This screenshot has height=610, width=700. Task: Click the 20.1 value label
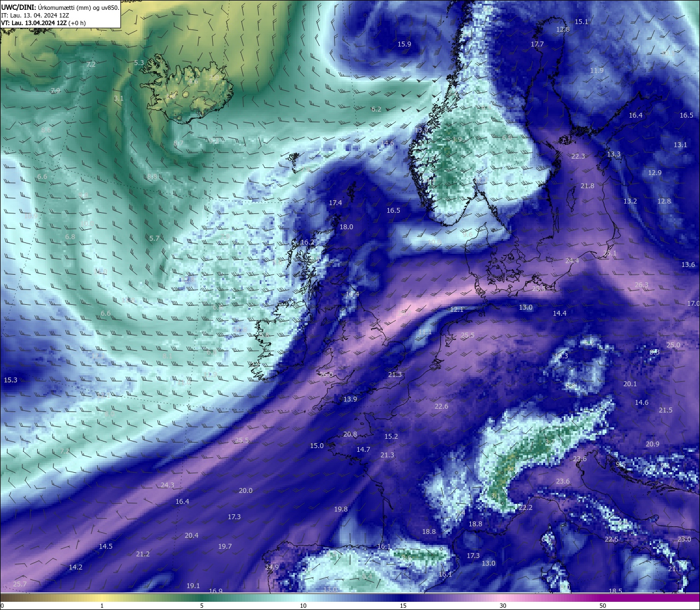[630, 384]
